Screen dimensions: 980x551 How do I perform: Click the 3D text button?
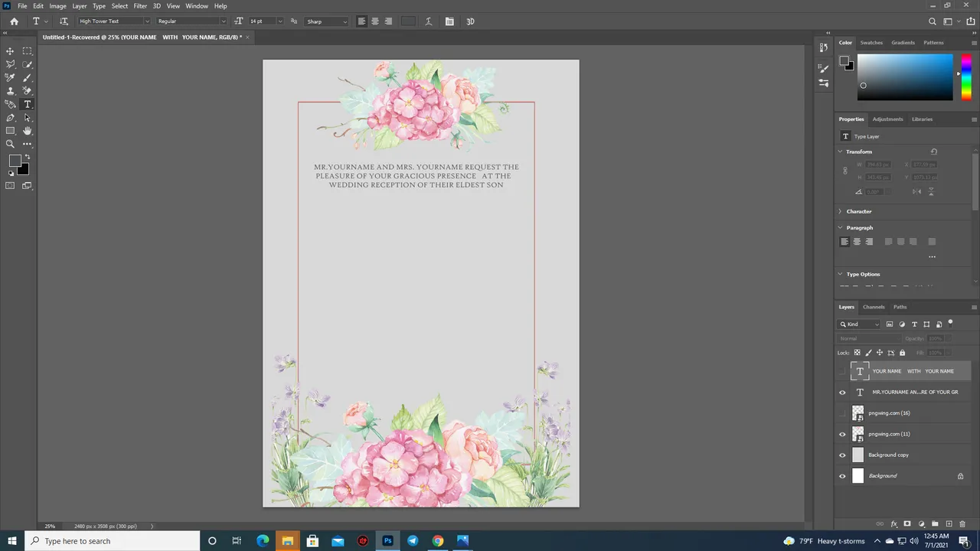[x=470, y=21]
